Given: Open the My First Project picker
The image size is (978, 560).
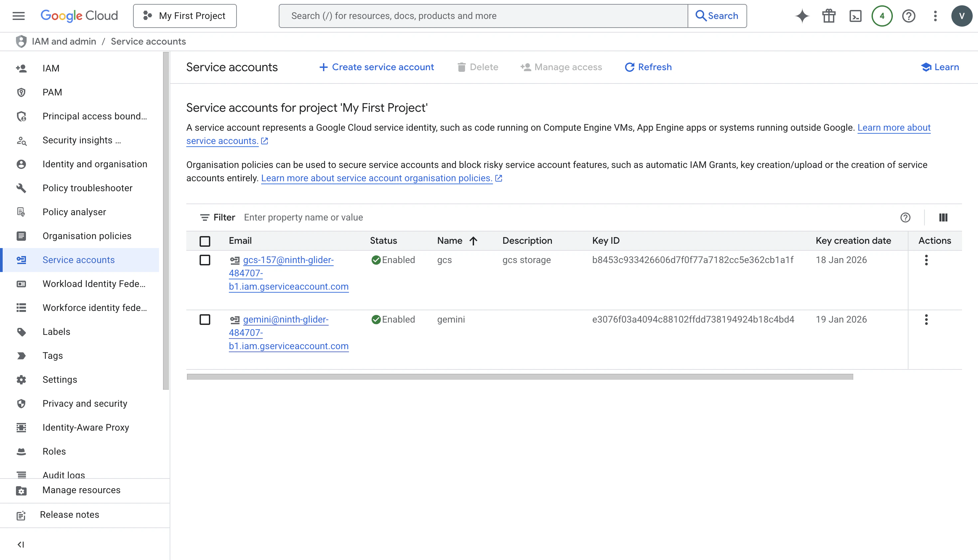Looking at the screenshot, I should (x=185, y=16).
